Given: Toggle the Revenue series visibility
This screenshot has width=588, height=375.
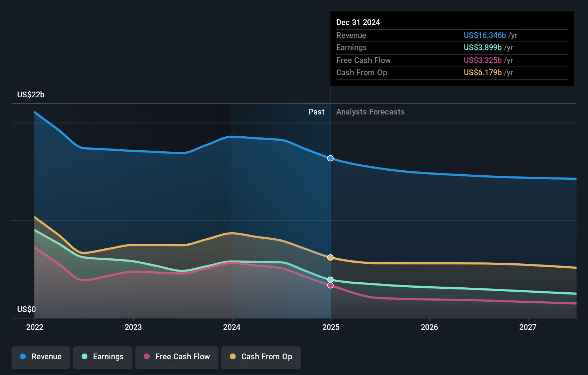Looking at the screenshot, I should (x=40, y=357).
